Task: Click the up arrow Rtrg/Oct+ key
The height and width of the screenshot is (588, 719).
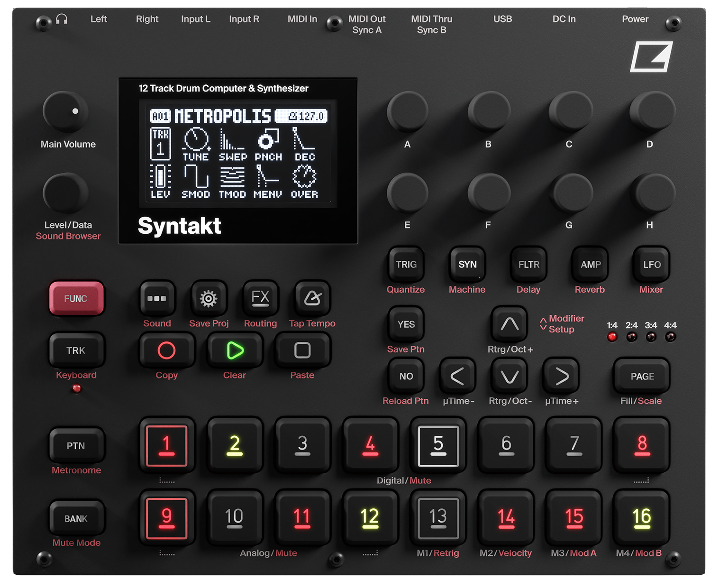Action: point(510,324)
